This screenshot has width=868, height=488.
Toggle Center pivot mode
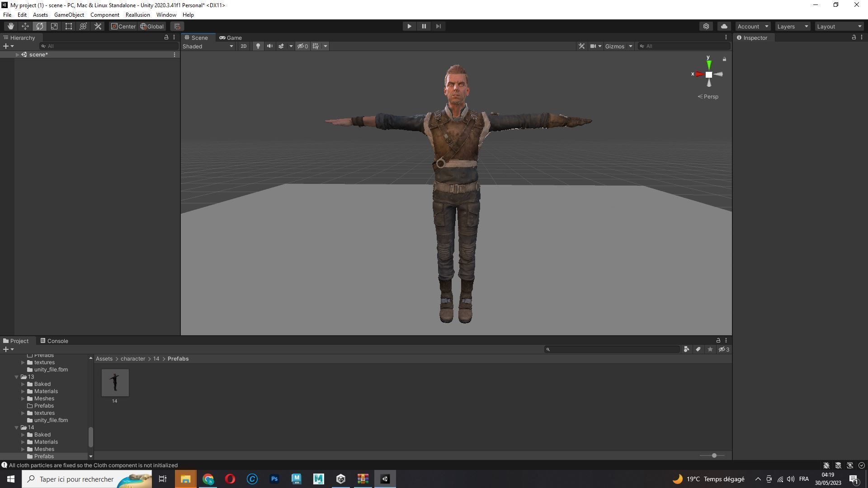point(123,26)
